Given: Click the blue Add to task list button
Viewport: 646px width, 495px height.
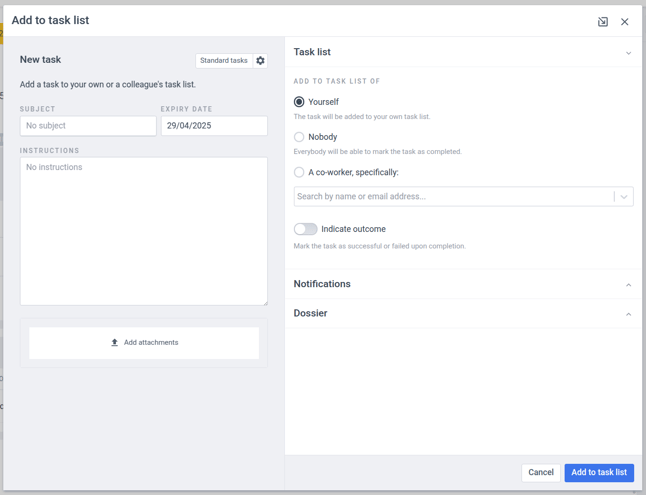Looking at the screenshot, I should coord(599,472).
